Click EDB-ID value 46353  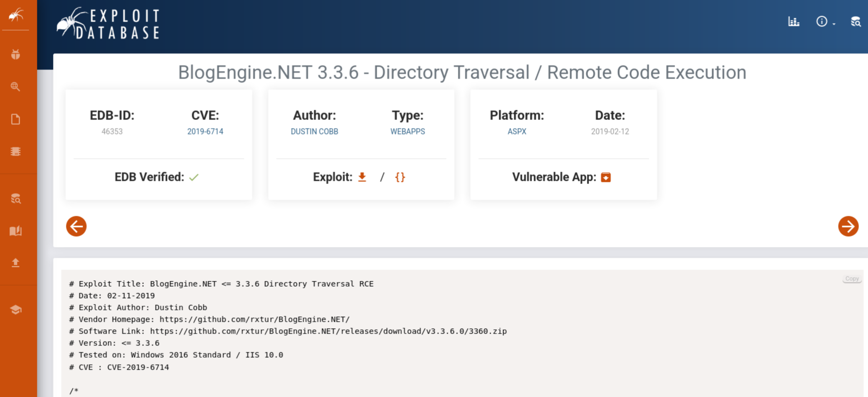[112, 131]
